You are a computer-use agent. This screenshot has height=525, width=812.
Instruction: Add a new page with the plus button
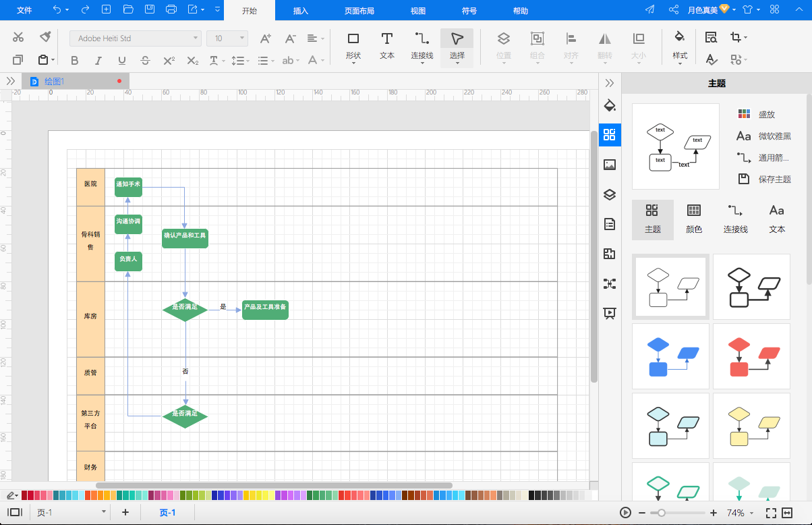(125, 513)
